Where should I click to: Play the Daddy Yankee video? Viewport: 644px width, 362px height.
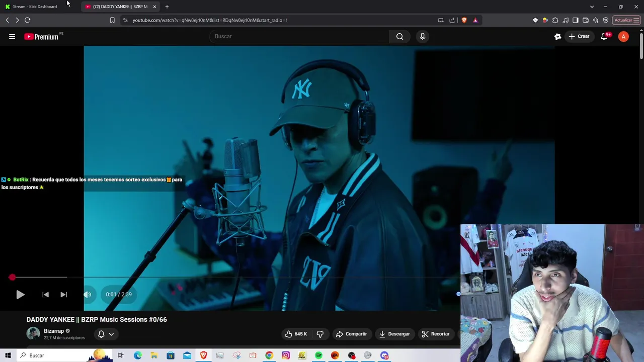click(20, 295)
